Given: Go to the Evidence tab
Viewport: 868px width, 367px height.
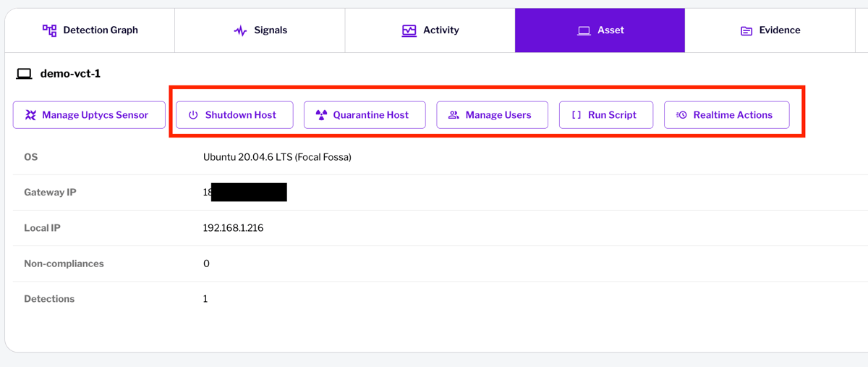Looking at the screenshot, I should 770,30.
